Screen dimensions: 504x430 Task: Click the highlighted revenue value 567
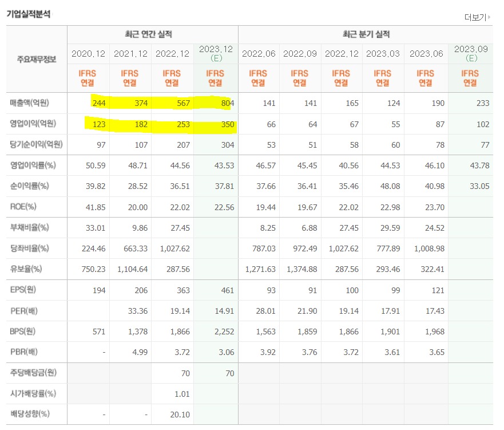coord(183,103)
